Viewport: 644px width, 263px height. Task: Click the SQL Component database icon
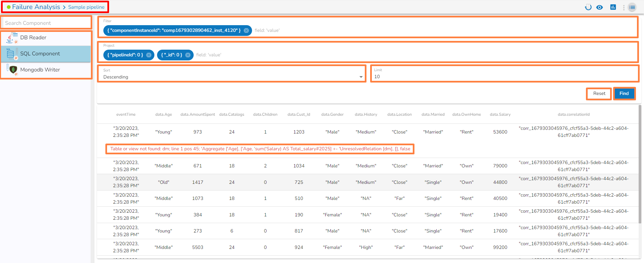pos(11,54)
